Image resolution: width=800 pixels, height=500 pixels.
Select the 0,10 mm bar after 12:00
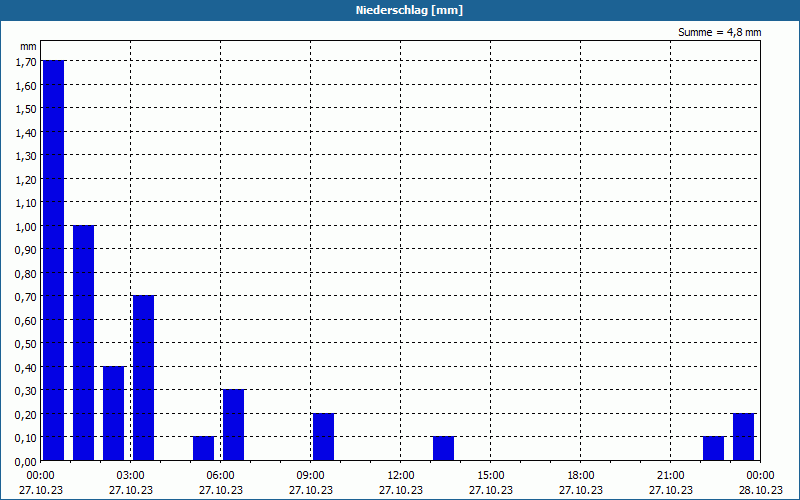pos(443,448)
